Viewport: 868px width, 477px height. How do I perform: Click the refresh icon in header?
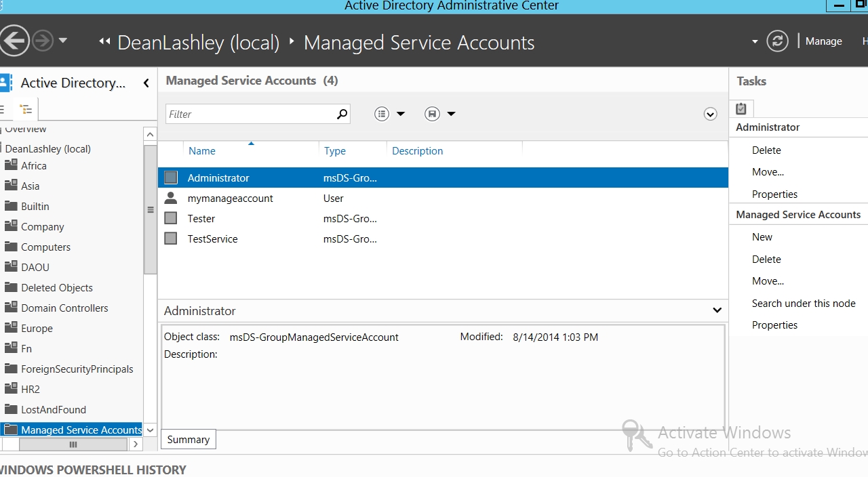pos(777,41)
